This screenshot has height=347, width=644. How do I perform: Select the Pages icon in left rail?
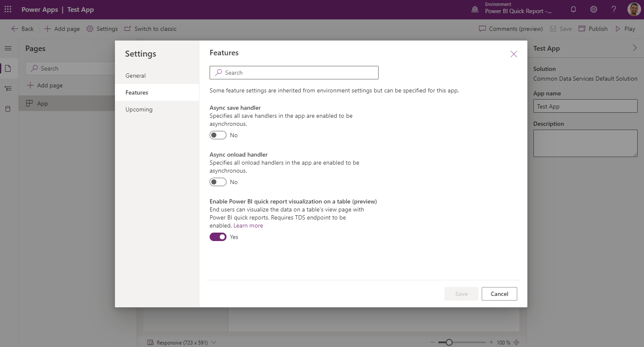pyautogui.click(x=8, y=68)
